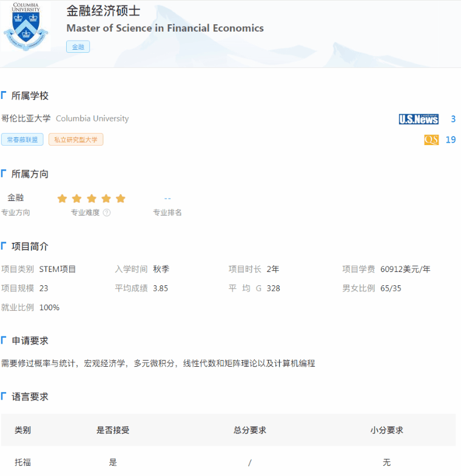Screen dimensions: 461x476
Task: Click the orange QS ranking logo
Action: tap(431, 140)
